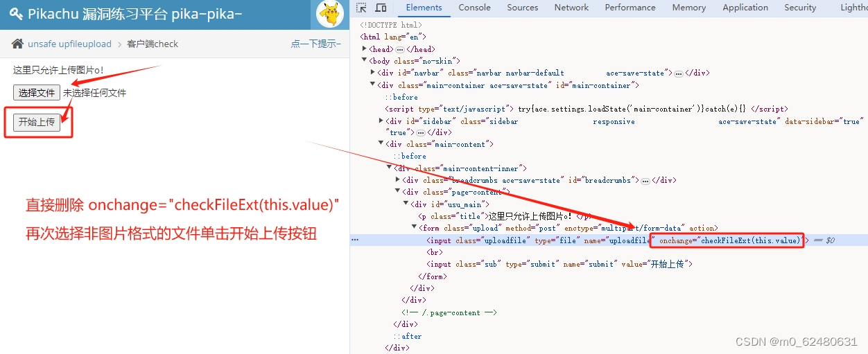Screen dimensions: 868x354
Task: Click the 客户端check breadcrumb text
Action: click(x=153, y=44)
